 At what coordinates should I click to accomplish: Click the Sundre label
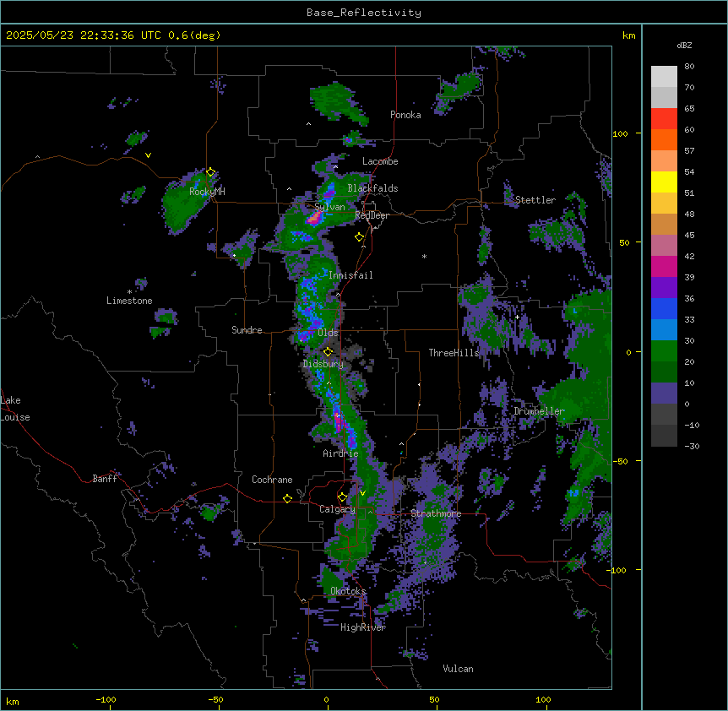247,330
